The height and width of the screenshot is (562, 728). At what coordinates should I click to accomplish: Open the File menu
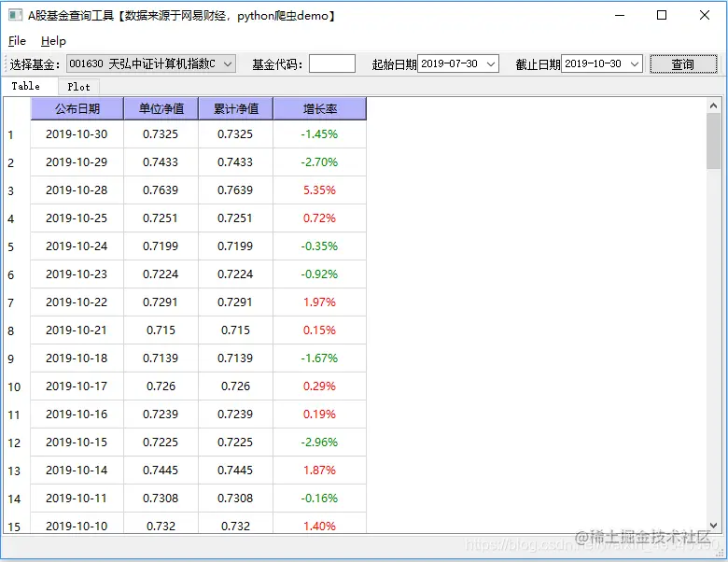click(17, 41)
